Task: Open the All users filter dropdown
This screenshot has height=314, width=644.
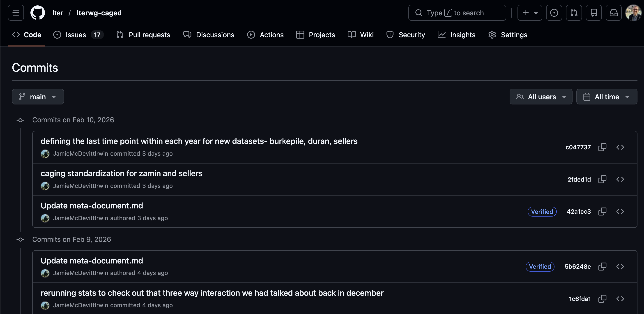Action: point(541,97)
